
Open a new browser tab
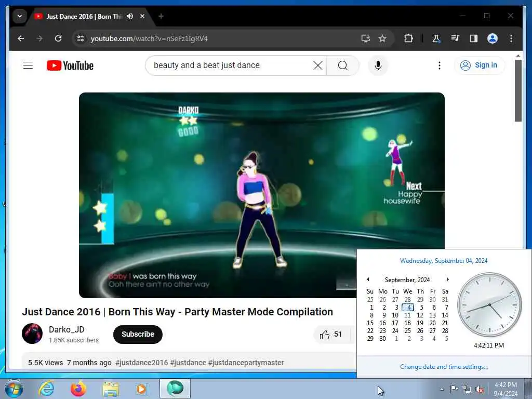pos(161,16)
